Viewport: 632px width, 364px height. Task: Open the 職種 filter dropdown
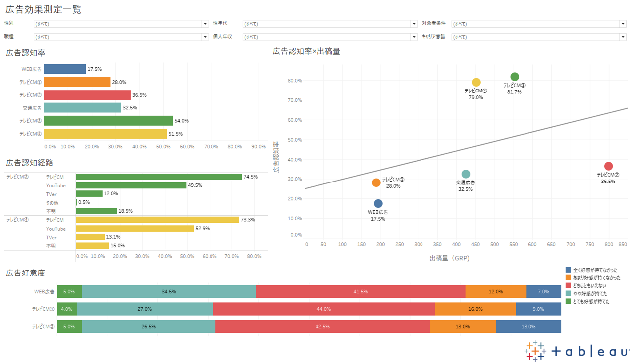[121, 37]
